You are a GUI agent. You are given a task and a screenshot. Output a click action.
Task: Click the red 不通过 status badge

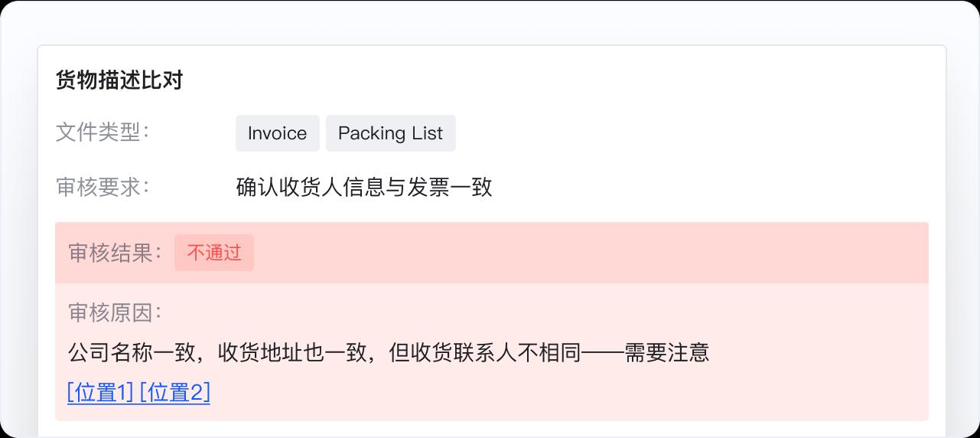pyautogui.click(x=214, y=253)
